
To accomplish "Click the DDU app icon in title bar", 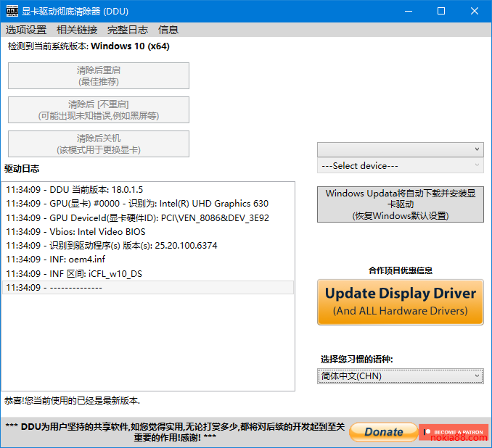I will point(12,11).
